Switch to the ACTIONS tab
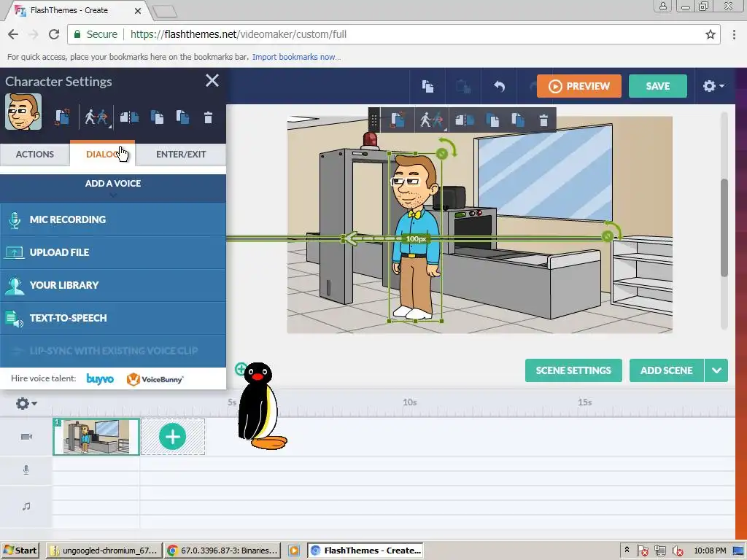The width and height of the screenshot is (747, 560). pos(35,155)
